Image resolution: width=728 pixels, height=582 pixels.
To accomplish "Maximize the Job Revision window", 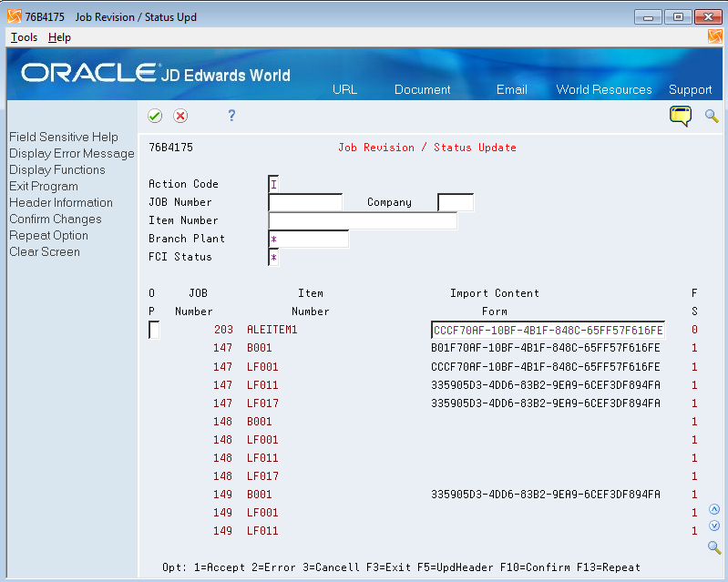I will [x=678, y=17].
